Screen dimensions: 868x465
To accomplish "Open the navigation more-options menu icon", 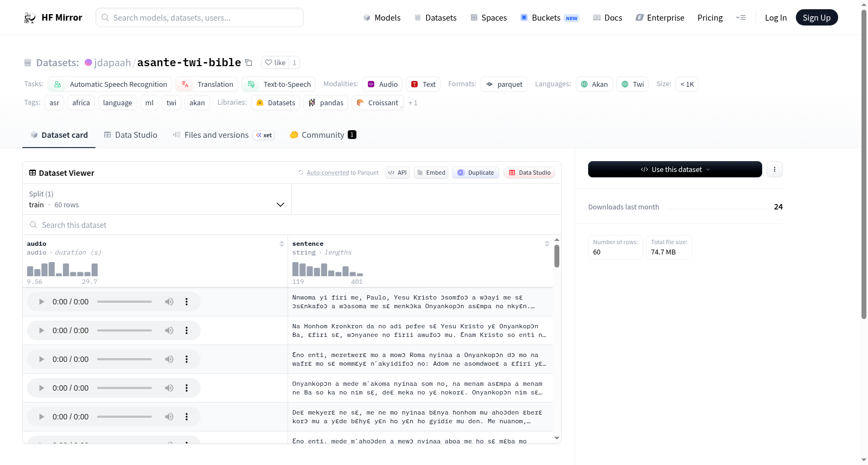I will point(741,17).
